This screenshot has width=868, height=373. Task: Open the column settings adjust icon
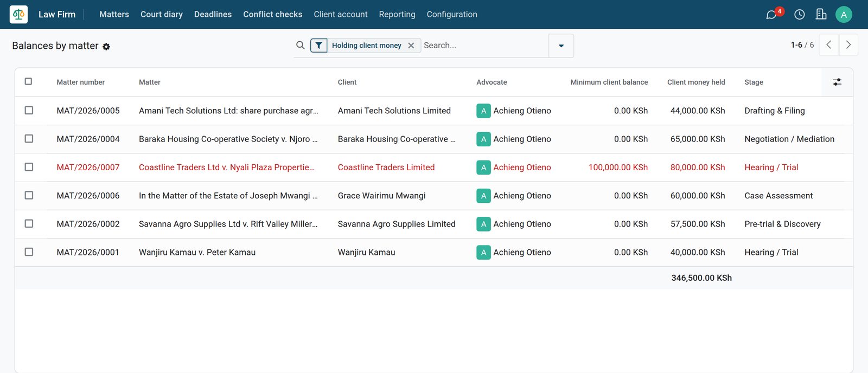point(837,82)
